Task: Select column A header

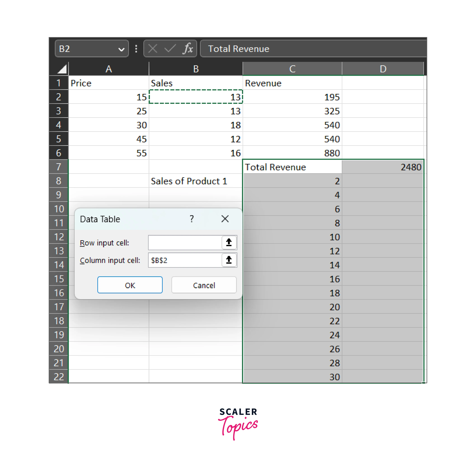Action: pyautogui.click(x=109, y=69)
